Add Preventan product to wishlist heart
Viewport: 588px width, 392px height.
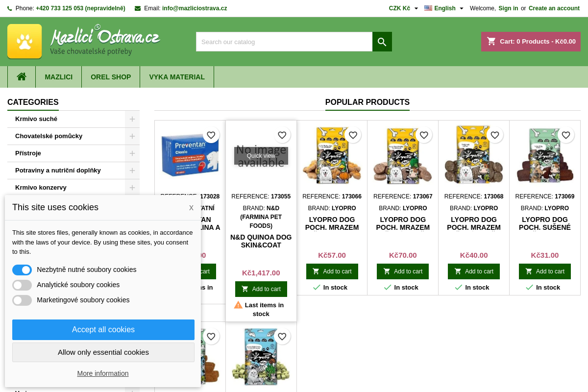tap(211, 135)
